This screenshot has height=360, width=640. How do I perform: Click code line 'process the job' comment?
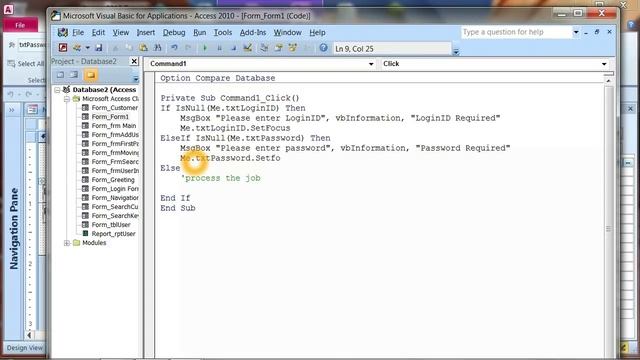tap(220, 178)
